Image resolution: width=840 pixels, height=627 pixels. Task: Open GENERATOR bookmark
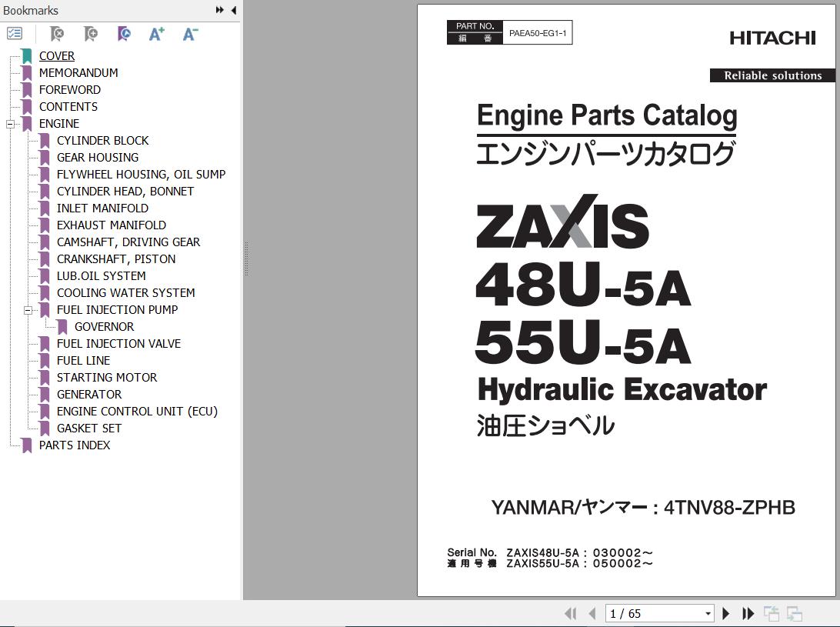click(89, 395)
